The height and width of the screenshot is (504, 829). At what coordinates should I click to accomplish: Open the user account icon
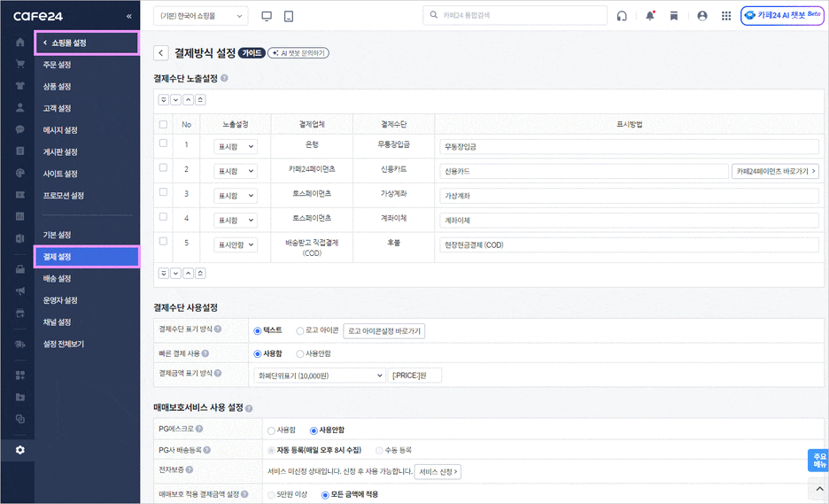702,16
